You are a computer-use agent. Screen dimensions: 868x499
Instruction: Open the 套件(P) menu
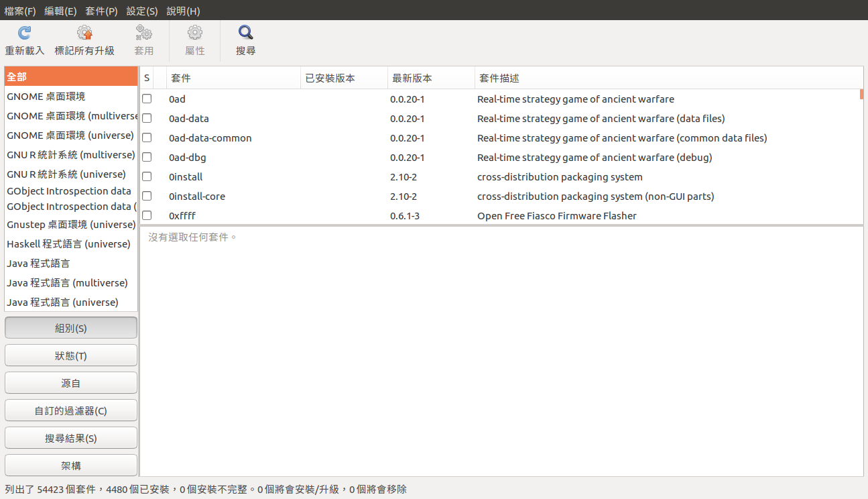click(x=101, y=11)
